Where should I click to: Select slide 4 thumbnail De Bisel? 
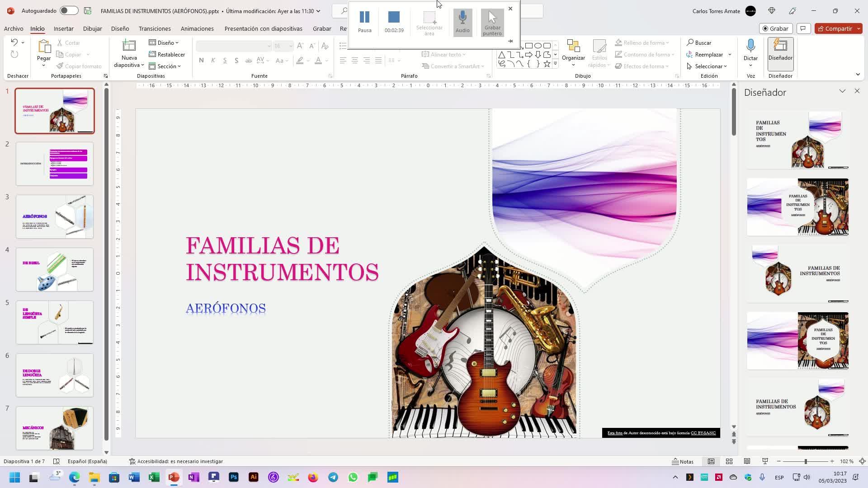[x=55, y=269]
